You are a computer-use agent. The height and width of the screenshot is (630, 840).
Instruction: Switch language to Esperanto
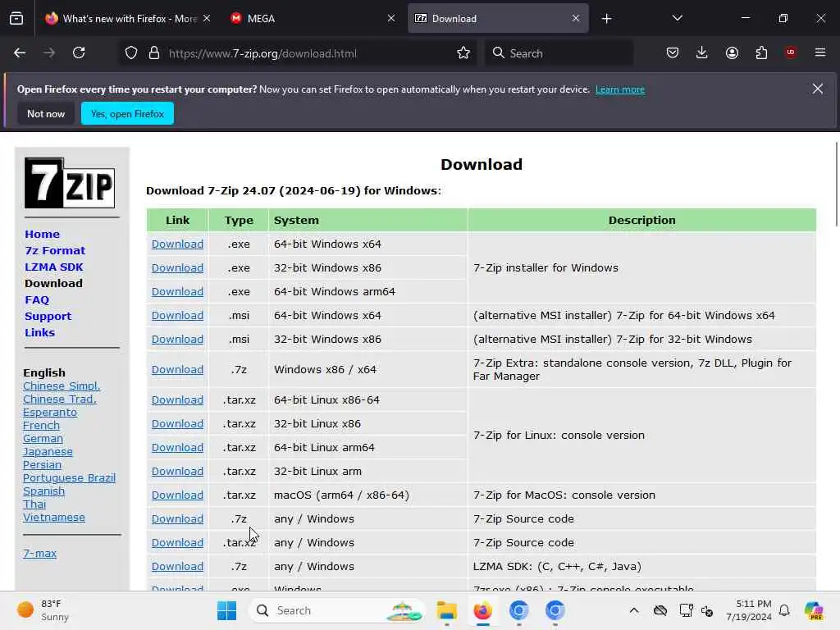(50, 412)
